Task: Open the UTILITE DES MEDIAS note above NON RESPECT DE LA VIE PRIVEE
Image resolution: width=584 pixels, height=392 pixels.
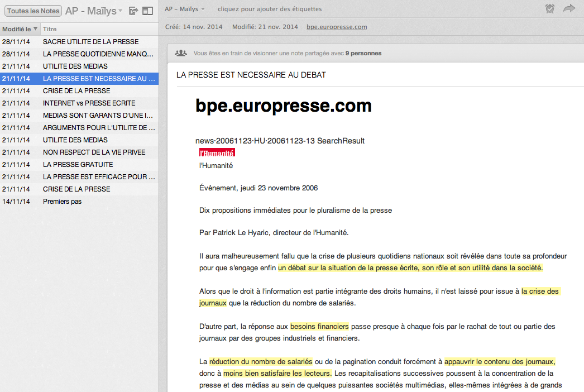Action: (x=79, y=140)
